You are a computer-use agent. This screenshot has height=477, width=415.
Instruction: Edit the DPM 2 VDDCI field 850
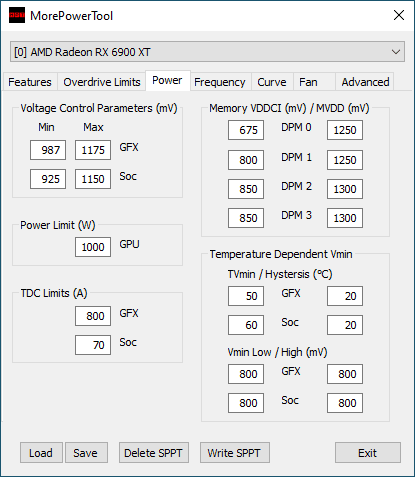[246, 189]
